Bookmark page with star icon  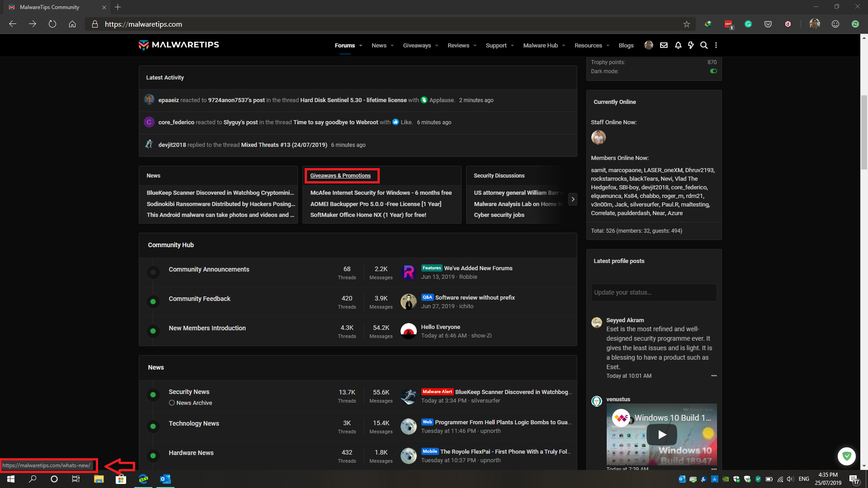point(687,24)
